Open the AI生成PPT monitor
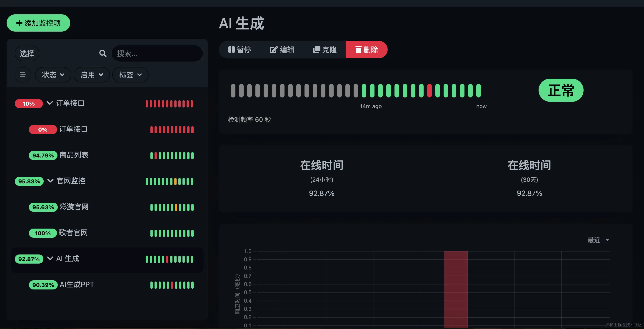The image size is (644, 329). click(x=77, y=284)
